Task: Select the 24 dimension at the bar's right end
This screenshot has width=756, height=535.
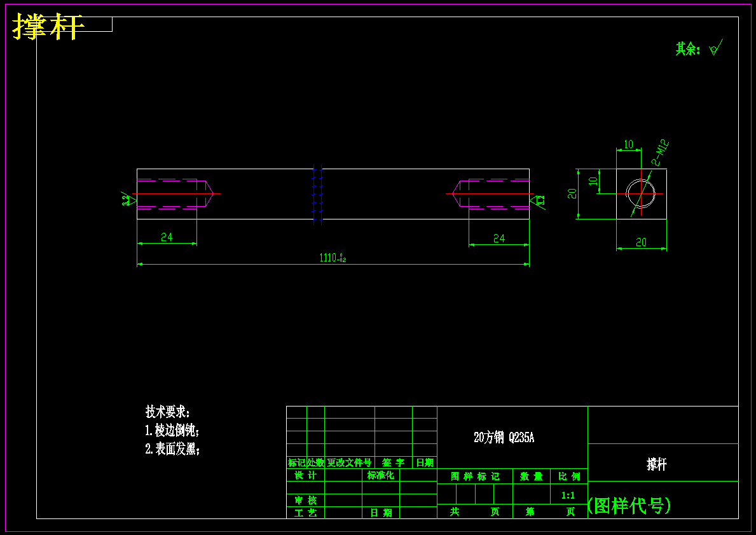Action: click(x=499, y=239)
